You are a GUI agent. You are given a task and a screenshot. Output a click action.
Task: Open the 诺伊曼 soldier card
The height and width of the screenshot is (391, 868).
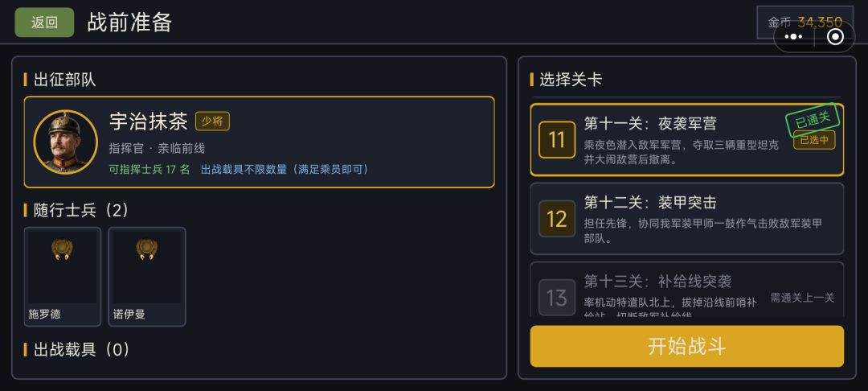[x=147, y=277]
